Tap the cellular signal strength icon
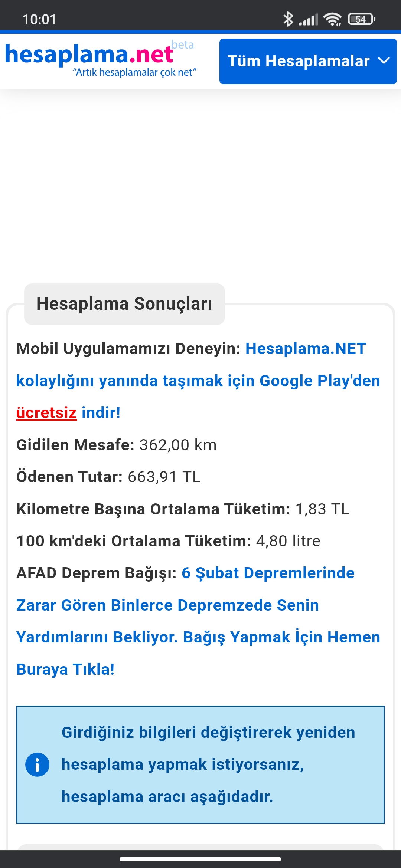 309,20
